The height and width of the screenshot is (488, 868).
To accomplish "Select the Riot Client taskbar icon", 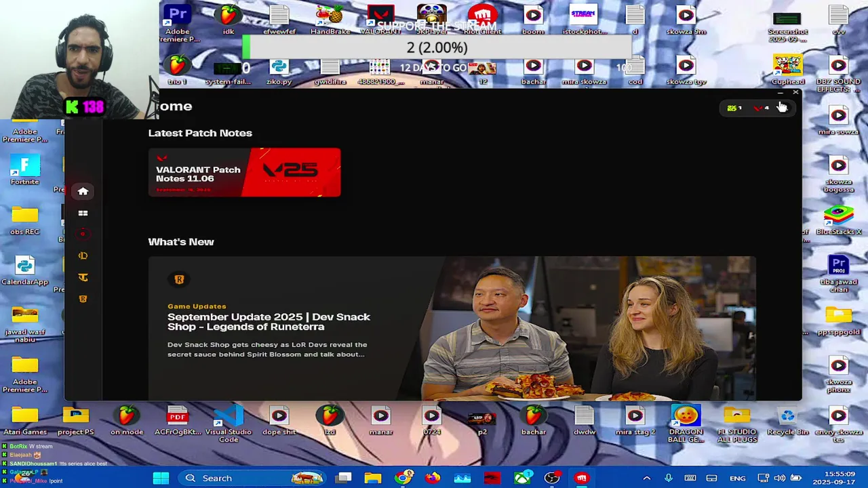I will point(582,479).
